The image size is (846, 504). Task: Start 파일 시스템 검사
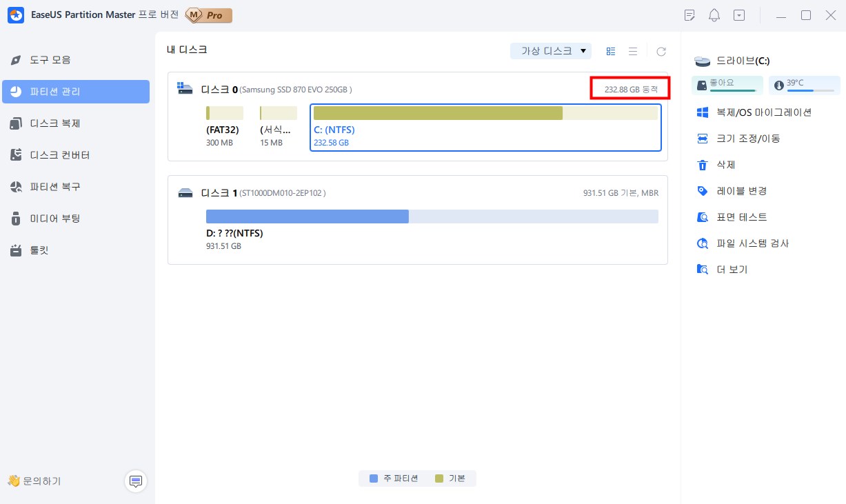pyautogui.click(x=752, y=243)
